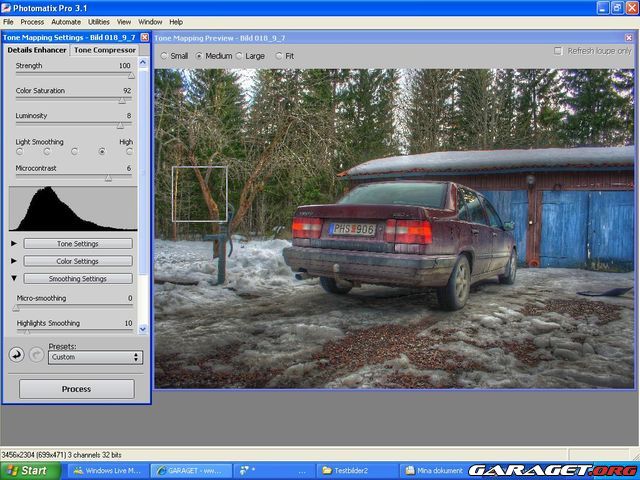Select Small preview size
640x480 pixels.
tap(164, 56)
